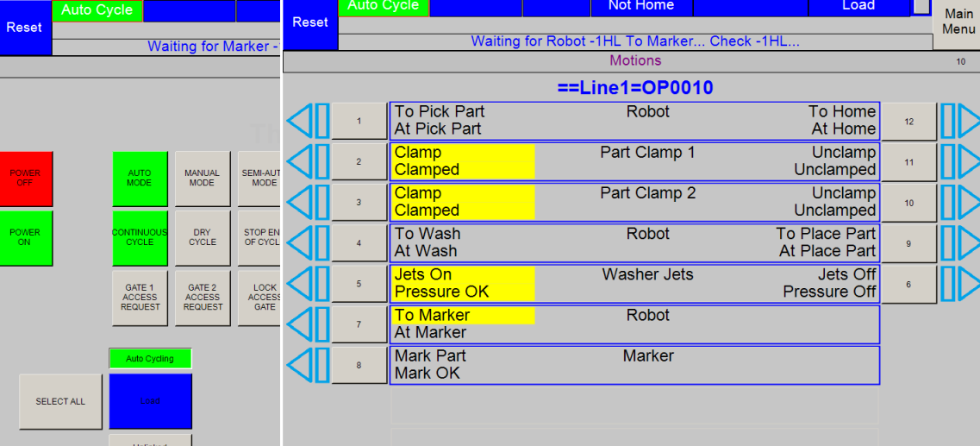This screenshot has height=446, width=980.
Task: Click Reset in the Motions window
Action: click(310, 23)
